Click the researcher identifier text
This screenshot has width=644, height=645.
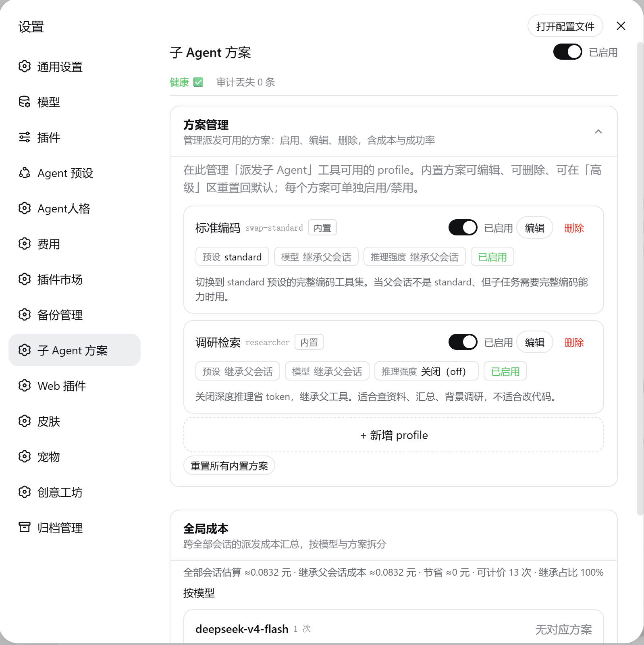point(267,343)
